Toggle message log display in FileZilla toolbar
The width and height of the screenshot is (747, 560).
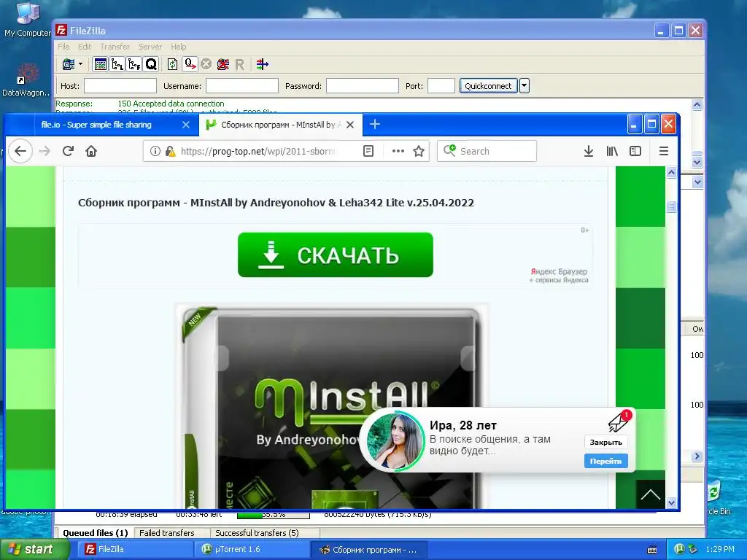coord(101,64)
